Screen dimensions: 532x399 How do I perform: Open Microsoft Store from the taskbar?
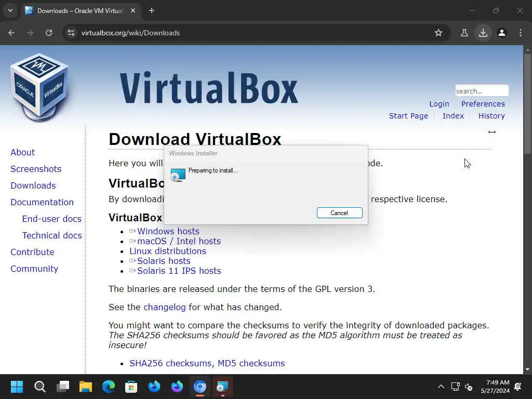tap(131, 387)
